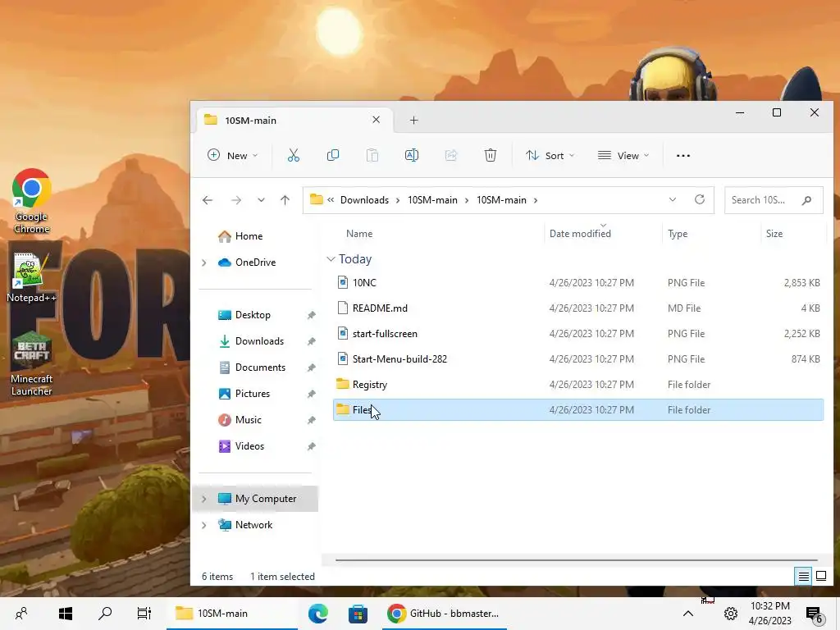The height and width of the screenshot is (630, 840).
Task: Open Windows Start button on taskbar
Action: coord(66,614)
